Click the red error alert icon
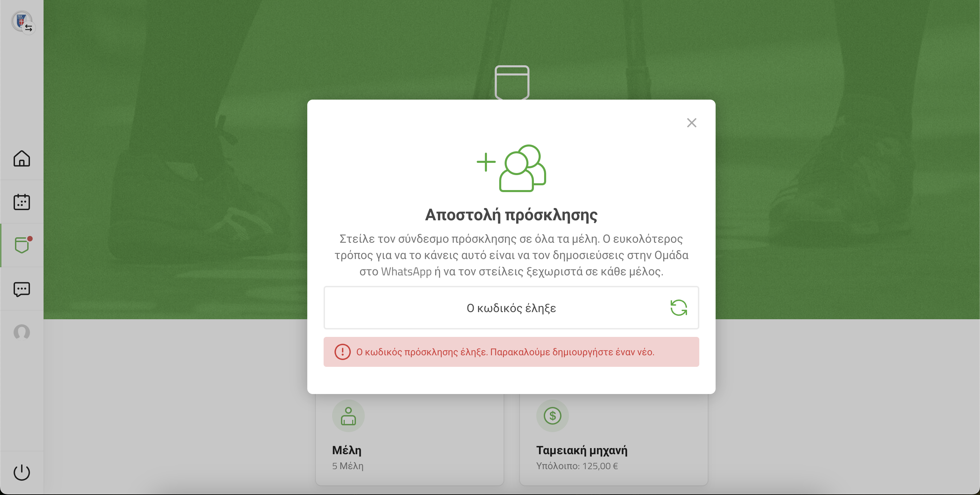This screenshot has height=495, width=980. click(x=342, y=352)
